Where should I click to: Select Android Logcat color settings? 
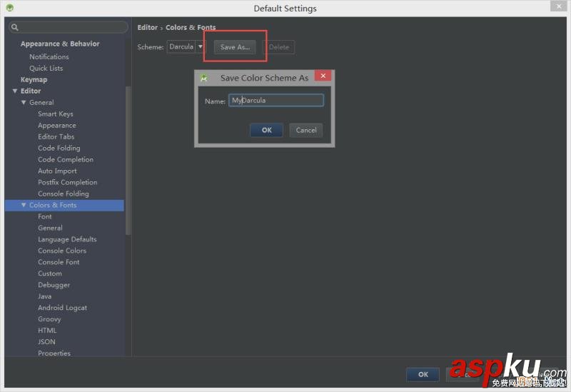(x=63, y=308)
